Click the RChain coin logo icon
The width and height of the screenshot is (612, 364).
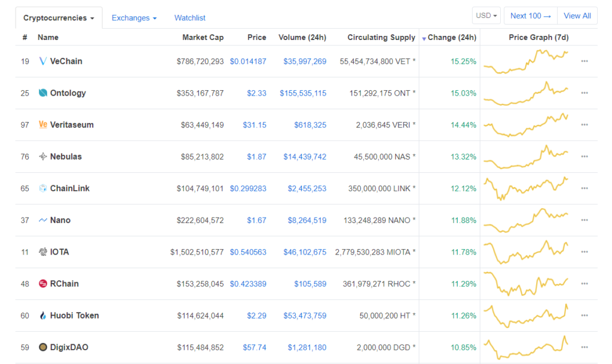[x=43, y=284]
